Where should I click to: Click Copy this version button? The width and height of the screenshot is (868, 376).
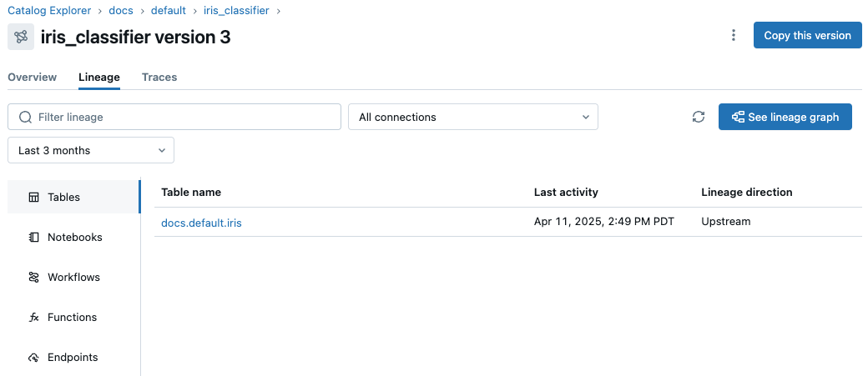(807, 35)
